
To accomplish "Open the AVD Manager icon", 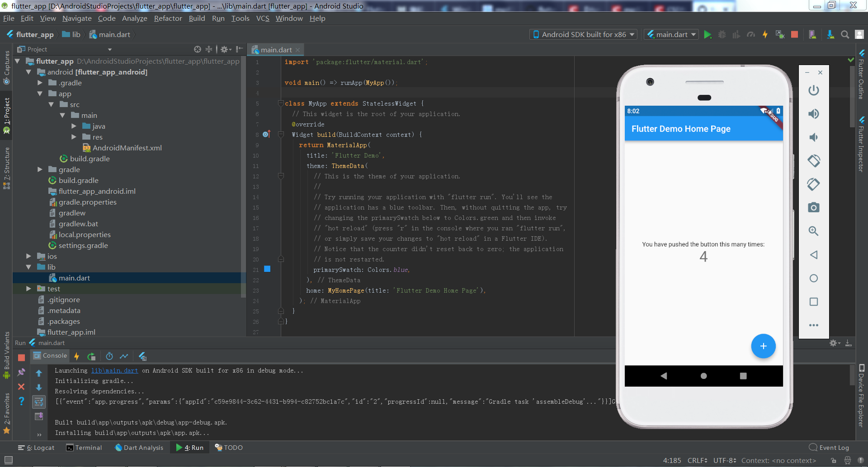I will (x=812, y=35).
